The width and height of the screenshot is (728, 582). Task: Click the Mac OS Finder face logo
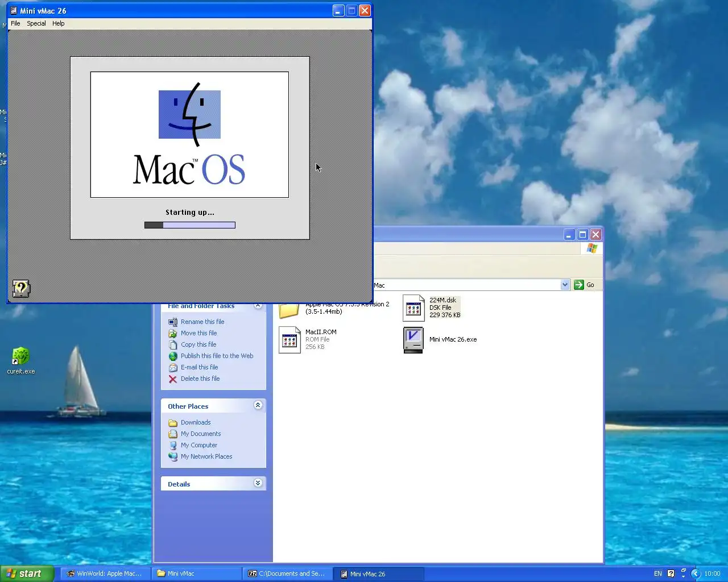click(x=189, y=114)
